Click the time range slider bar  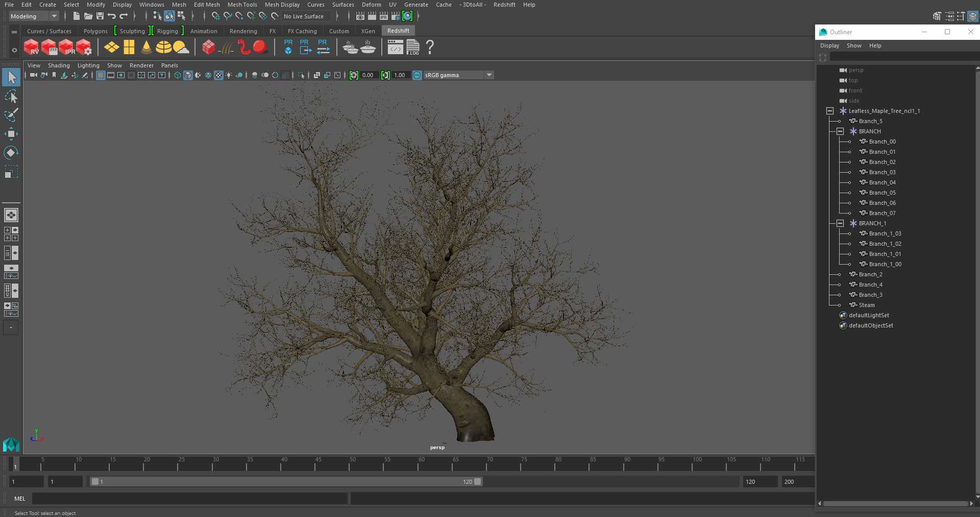(286, 481)
